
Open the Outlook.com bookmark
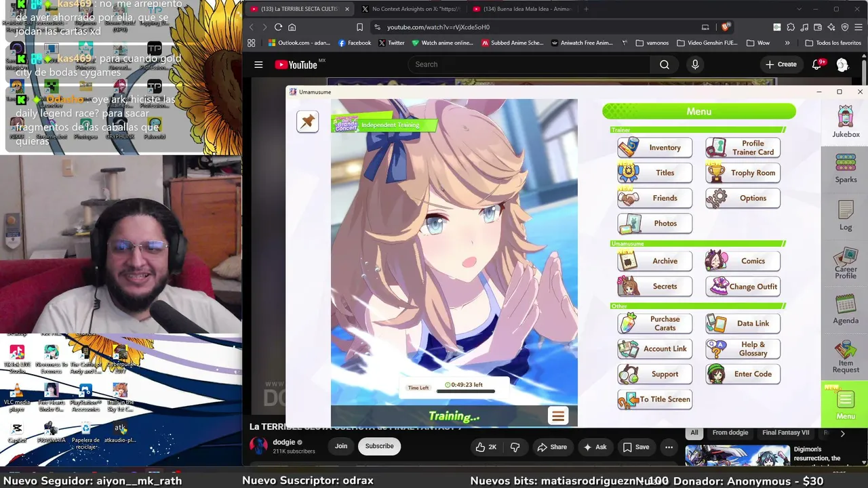pyautogui.click(x=298, y=43)
